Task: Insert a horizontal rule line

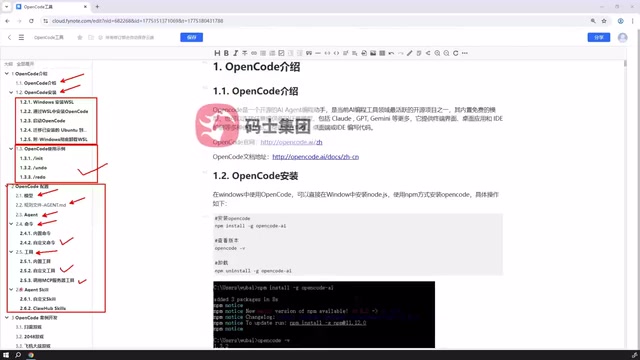Action: [318, 53]
